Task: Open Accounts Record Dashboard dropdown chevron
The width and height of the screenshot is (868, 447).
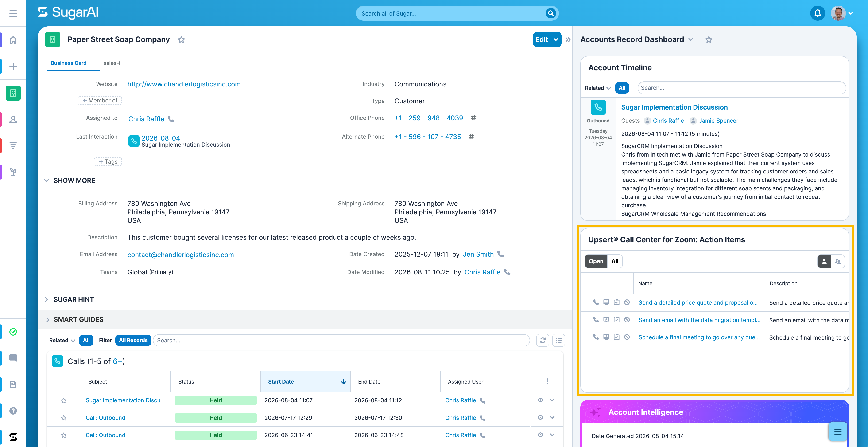Action: coord(691,40)
